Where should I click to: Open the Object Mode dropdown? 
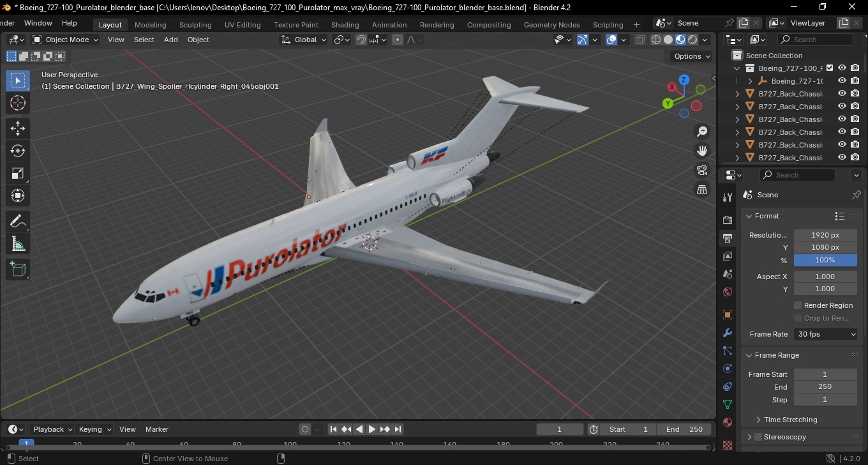point(66,40)
